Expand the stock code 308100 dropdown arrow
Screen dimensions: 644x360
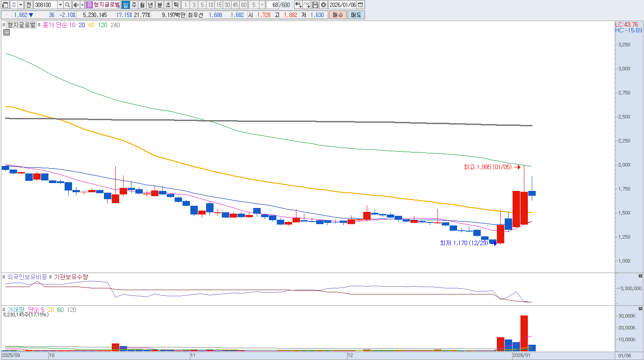click(60, 5)
